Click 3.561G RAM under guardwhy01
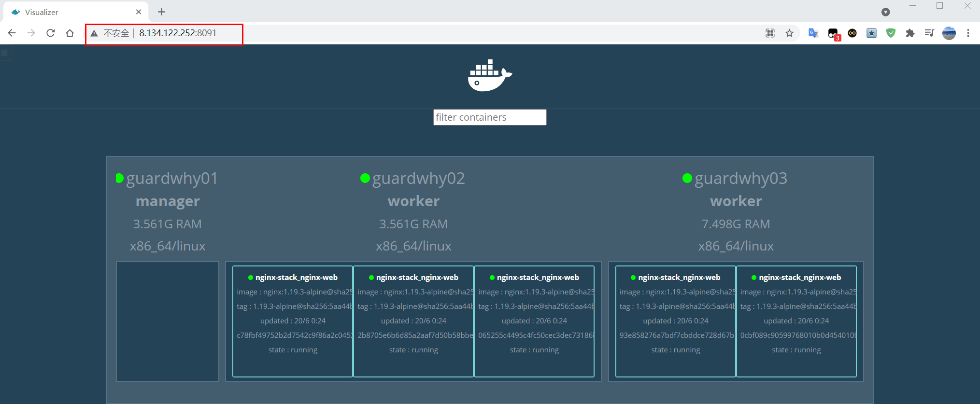Viewport: 980px width, 404px height. 168,224
